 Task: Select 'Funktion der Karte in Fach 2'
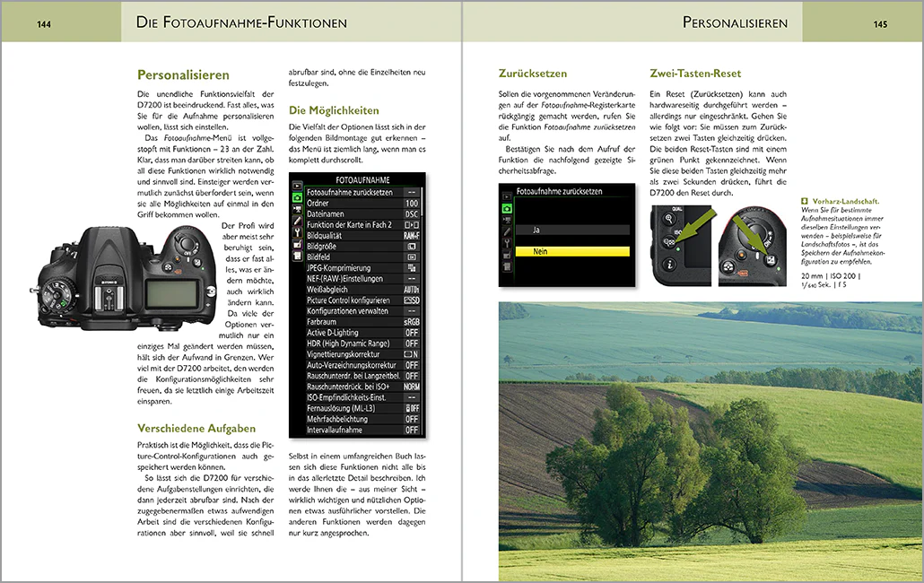coord(362,225)
